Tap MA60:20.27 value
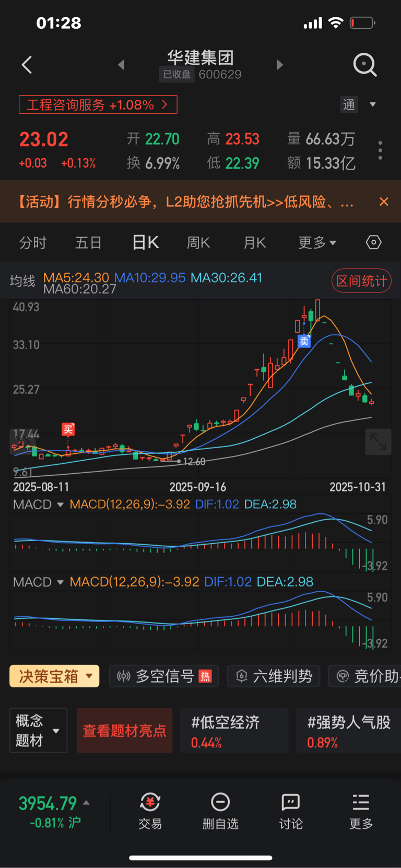 point(79,289)
